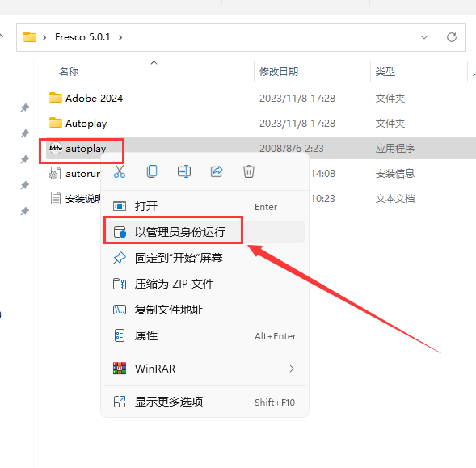
Task: Click the Delete trash icon in context menu
Action: (x=249, y=171)
